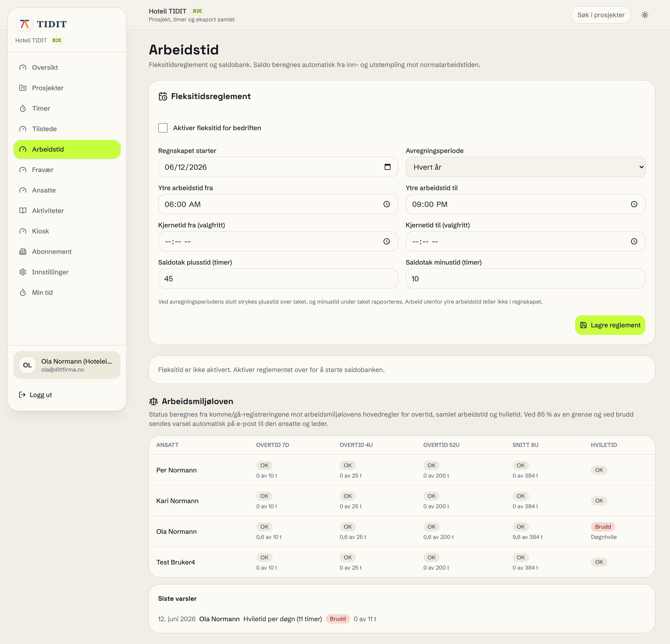Click the Arbeidsmiljøloven scales icon
670x644 pixels.
(154, 401)
